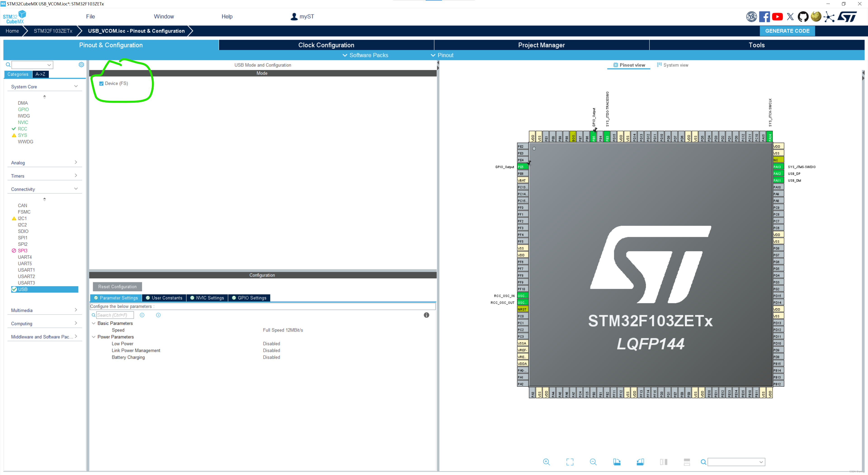The image size is (868, 475).
Task: Rotate the chip view clockwise
Action: click(617, 462)
